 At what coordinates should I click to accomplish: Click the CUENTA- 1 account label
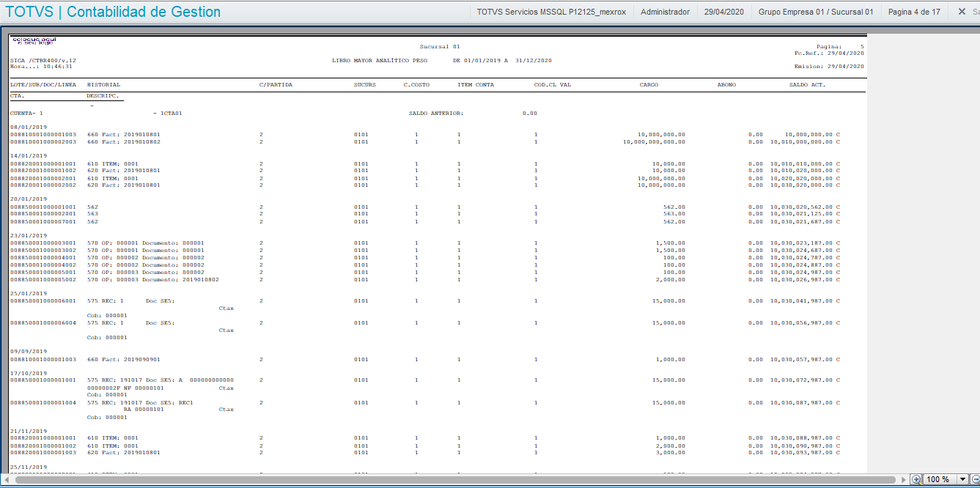(x=26, y=114)
